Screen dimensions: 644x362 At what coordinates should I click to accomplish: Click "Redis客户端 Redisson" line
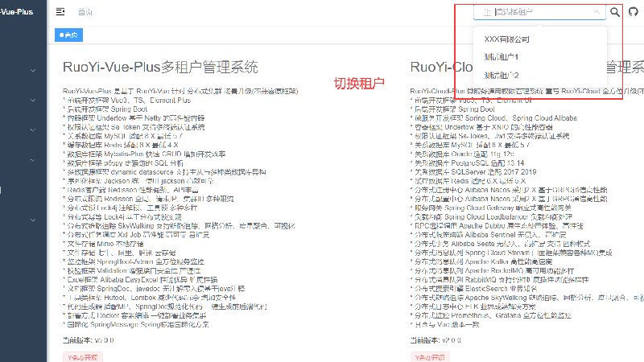130,190
